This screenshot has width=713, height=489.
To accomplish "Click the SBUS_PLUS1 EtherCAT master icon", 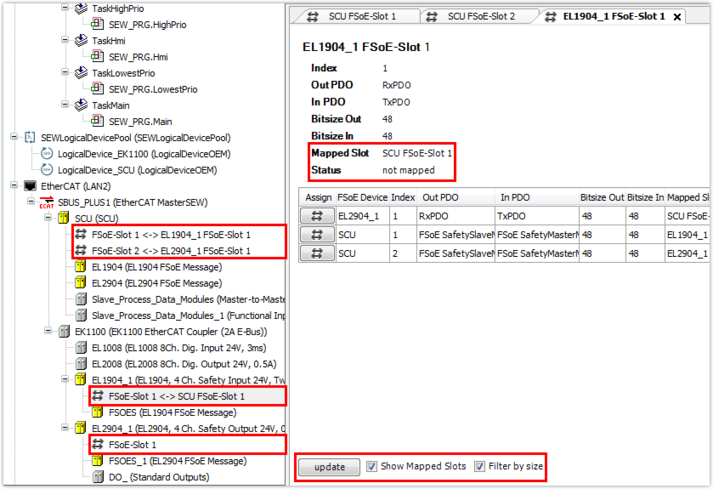I will tap(46, 203).
